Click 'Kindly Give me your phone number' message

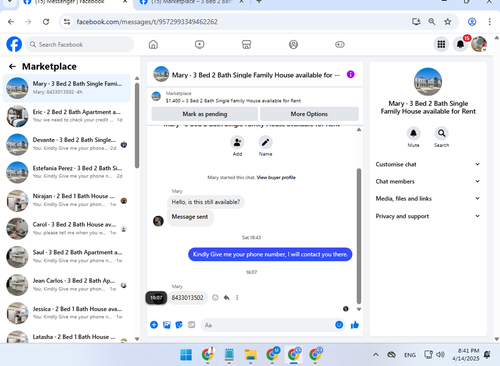coord(270,254)
